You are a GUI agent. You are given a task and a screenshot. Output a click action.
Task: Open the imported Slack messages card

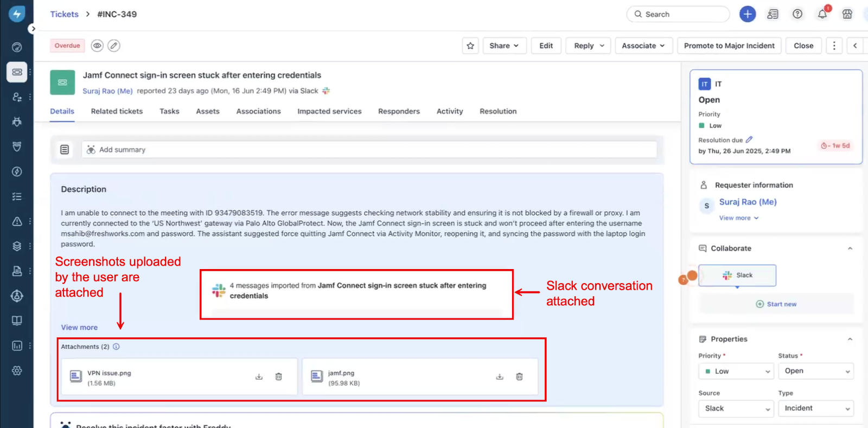pyautogui.click(x=356, y=295)
